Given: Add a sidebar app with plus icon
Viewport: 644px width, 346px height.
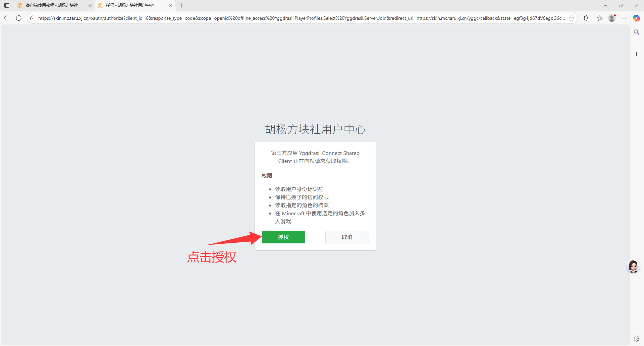Looking at the screenshot, I should 636,54.
